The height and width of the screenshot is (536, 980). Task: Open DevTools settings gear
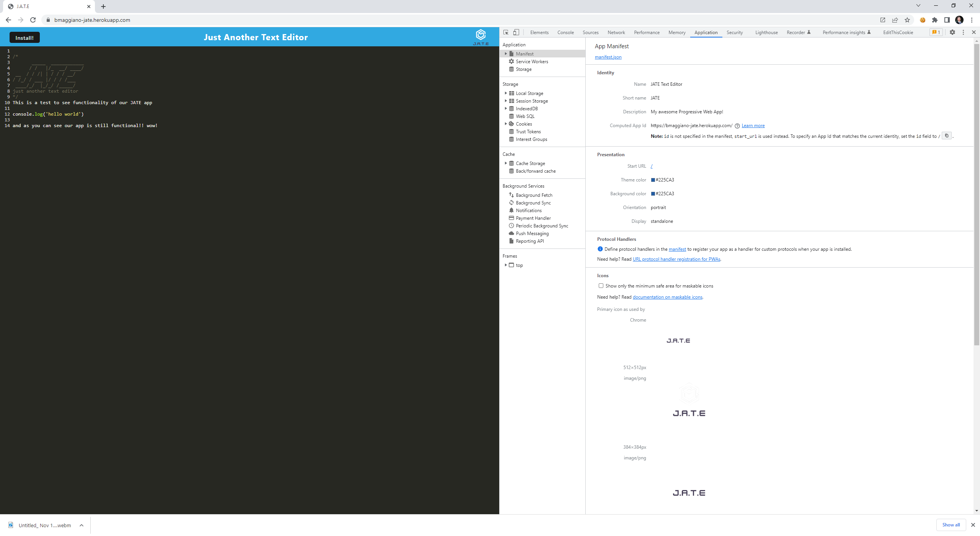[952, 32]
